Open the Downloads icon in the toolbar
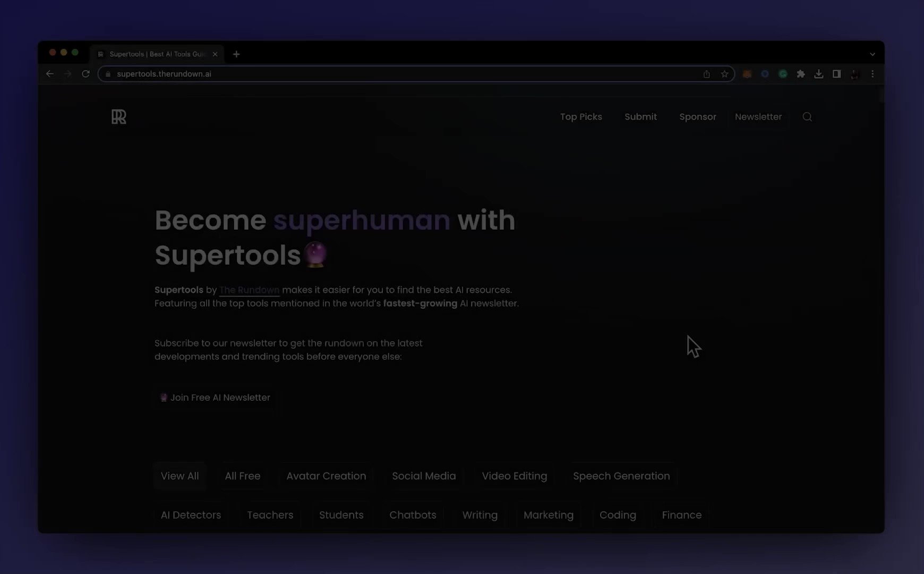The image size is (924, 574). click(819, 74)
